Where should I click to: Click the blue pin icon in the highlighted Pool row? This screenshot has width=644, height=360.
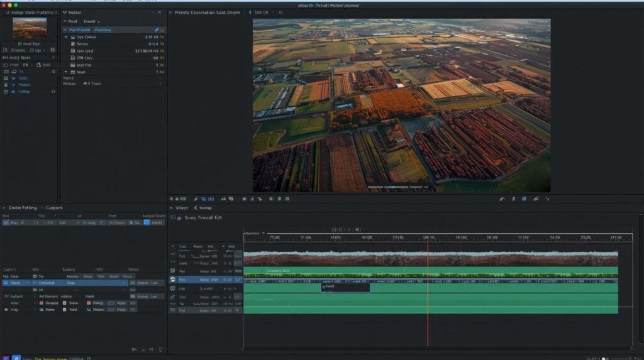point(156,30)
